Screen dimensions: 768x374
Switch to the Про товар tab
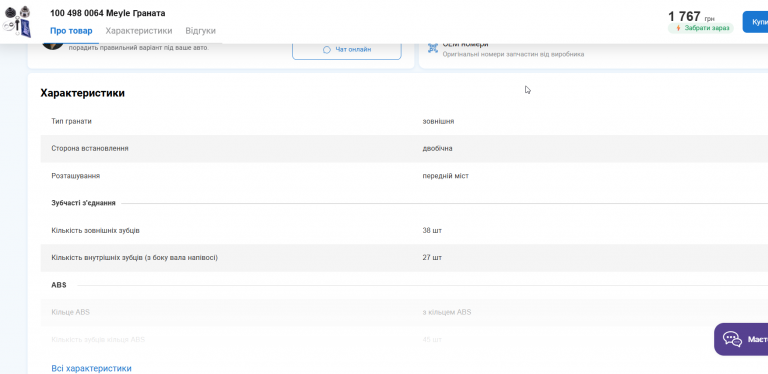pyautogui.click(x=71, y=31)
